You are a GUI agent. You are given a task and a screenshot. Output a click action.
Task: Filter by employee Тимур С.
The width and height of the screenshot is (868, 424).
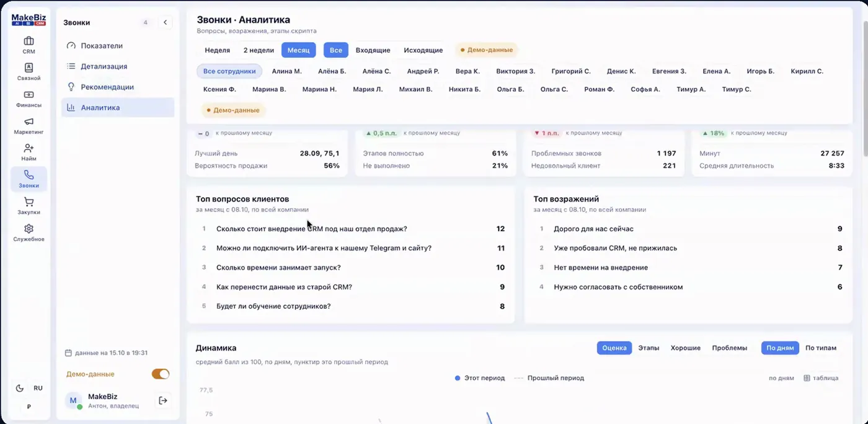click(736, 89)
